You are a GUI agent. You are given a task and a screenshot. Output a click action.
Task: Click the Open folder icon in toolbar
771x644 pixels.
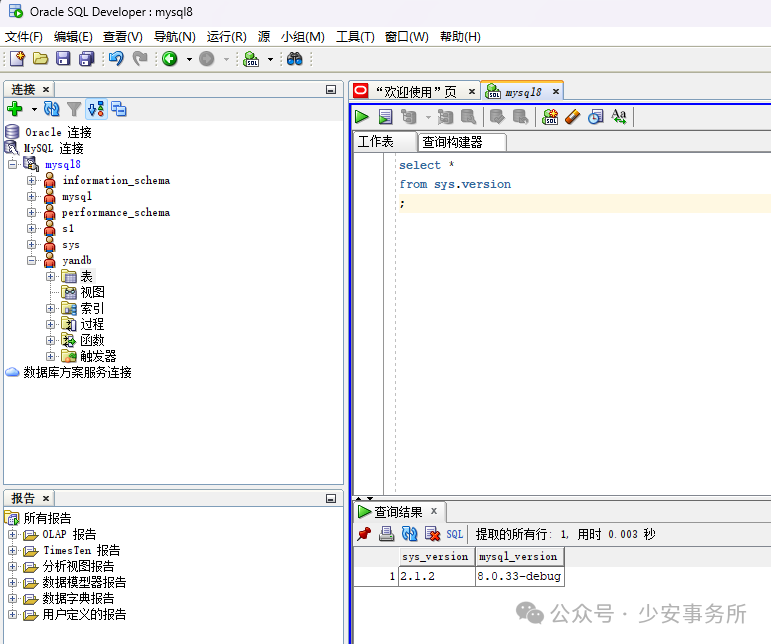tap(40, 59)
